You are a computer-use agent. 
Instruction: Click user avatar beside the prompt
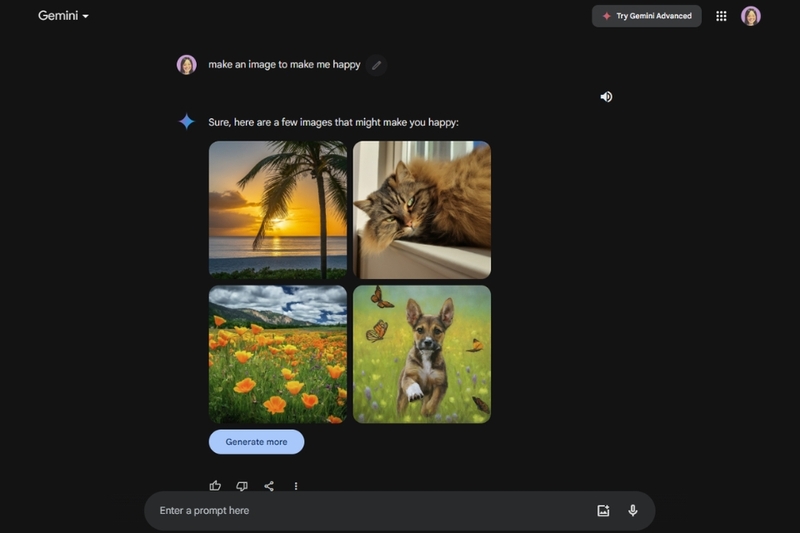pos(187,65)
